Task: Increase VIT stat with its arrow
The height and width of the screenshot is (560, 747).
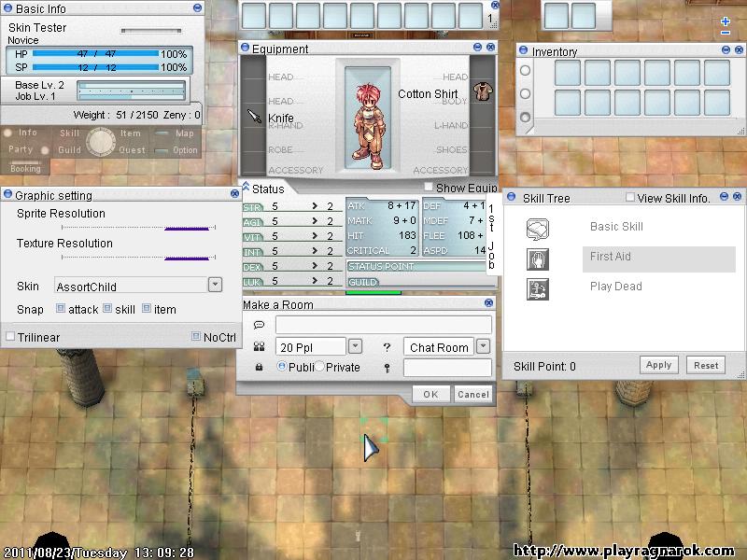Action: tap(315, 236)
